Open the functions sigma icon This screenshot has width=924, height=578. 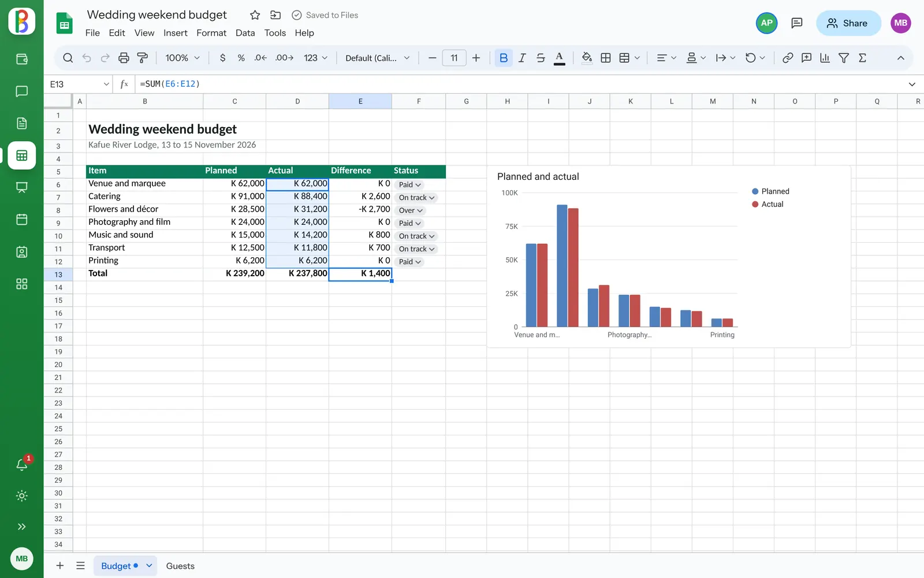[x=863, y=58]
